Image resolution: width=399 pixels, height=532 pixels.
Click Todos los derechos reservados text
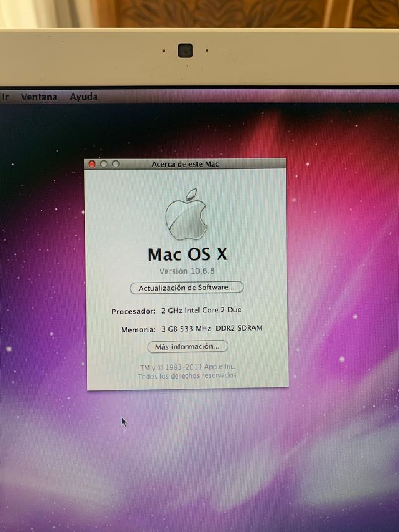click(188, 375)
